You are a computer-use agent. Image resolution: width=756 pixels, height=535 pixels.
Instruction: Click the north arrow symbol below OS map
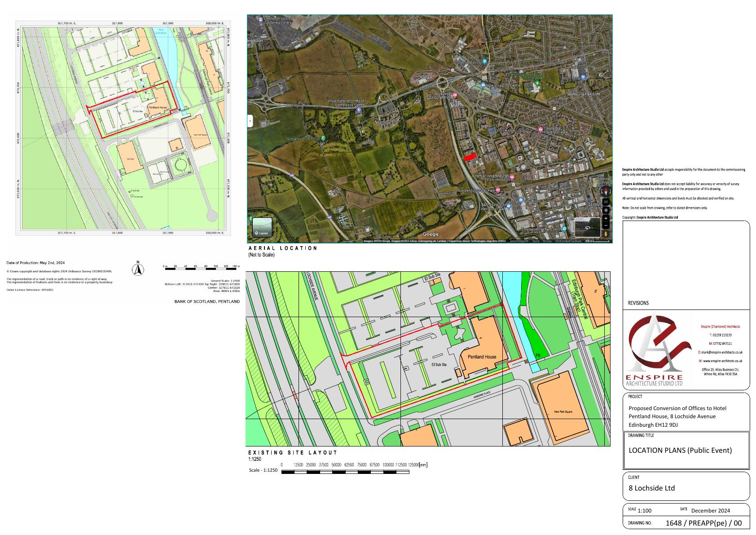click(138, 269)
